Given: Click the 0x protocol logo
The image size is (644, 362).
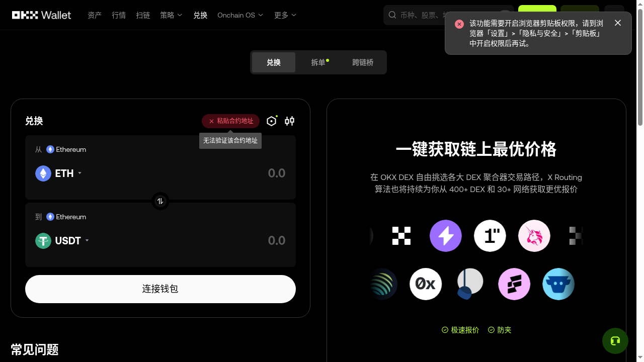Looking at the screenshot, I should coord(426,284).
